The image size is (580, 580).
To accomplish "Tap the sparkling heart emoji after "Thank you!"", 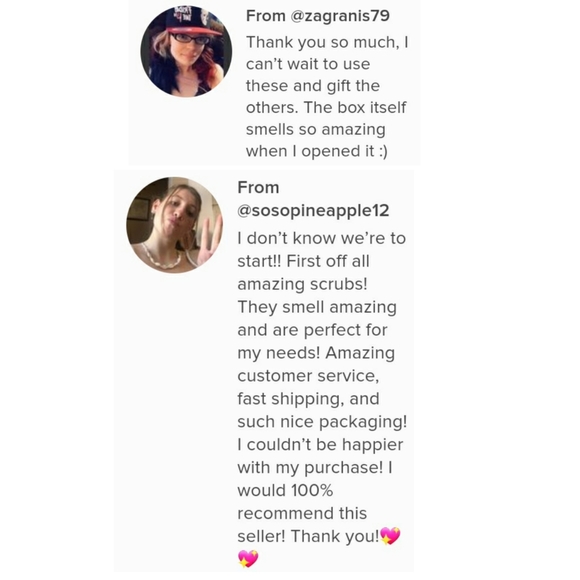I will click(390, 536).
